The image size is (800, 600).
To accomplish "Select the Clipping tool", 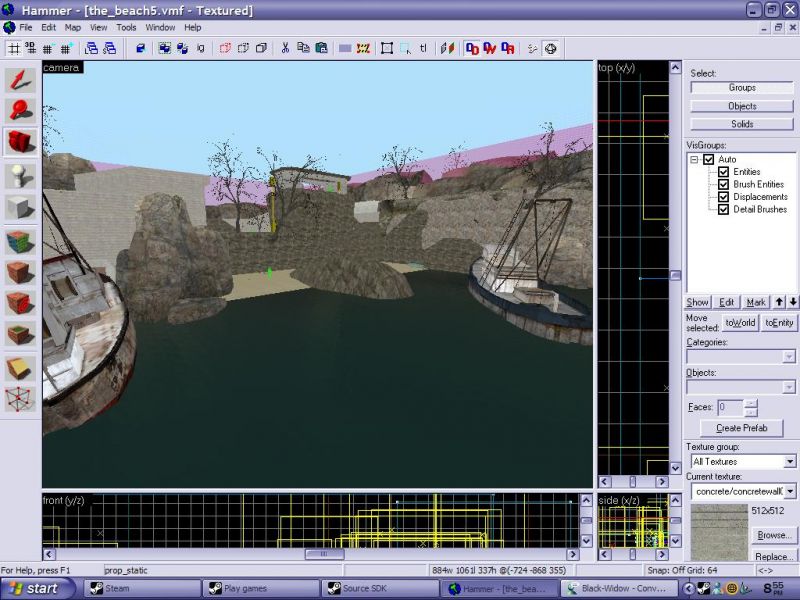I will tap(20, 368).
